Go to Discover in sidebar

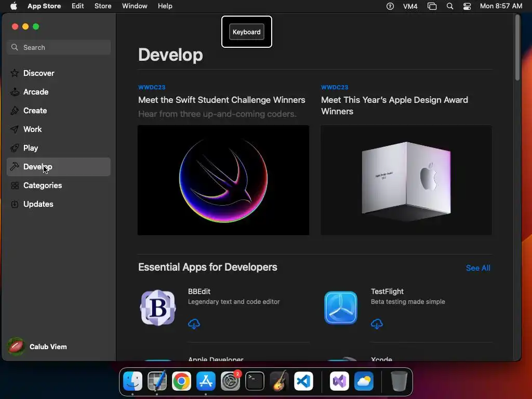click(59, 73)
